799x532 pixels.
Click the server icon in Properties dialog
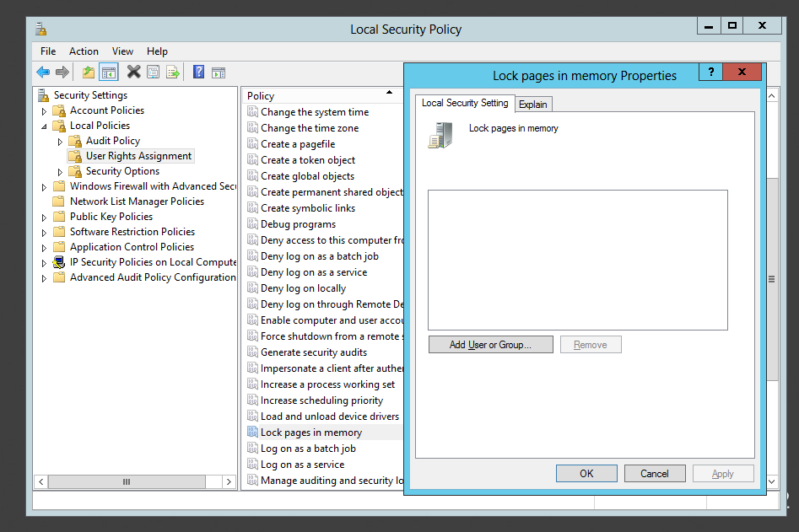pyautogui.click(x=440, y=135)
